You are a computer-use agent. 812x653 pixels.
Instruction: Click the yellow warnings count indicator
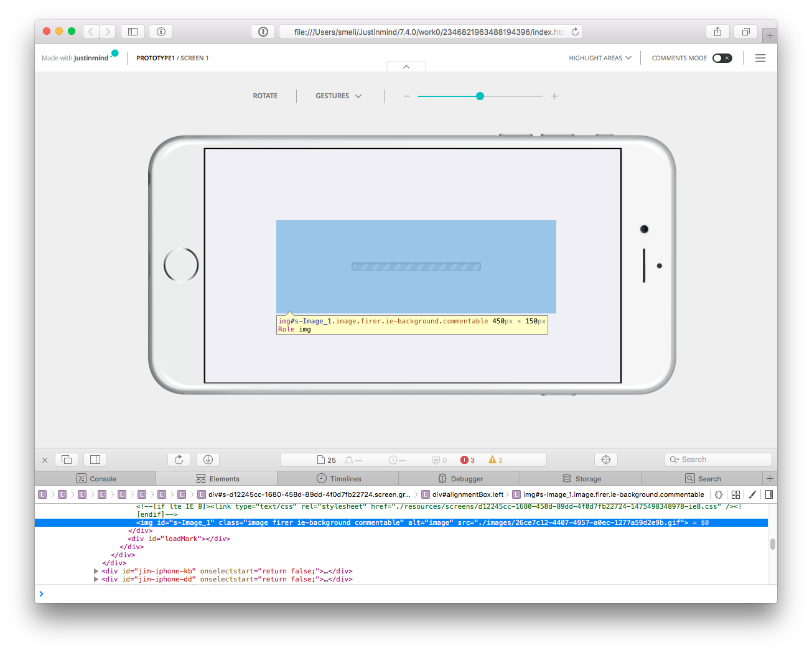tap(495, 460)
